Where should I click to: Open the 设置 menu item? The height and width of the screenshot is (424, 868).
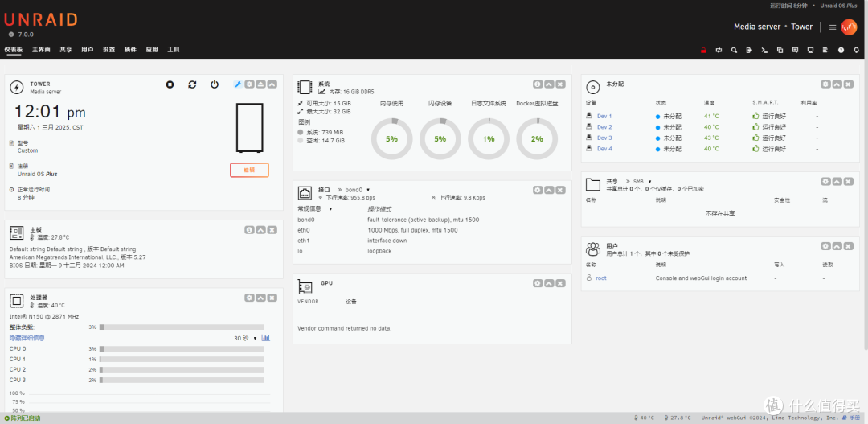(x=109, y=50)
